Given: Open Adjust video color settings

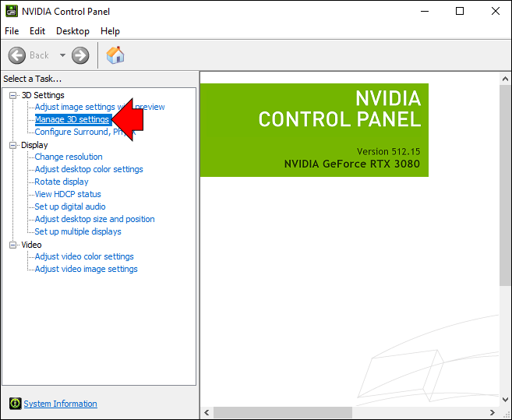Looking at the screenshot, I should coord(84,256).
